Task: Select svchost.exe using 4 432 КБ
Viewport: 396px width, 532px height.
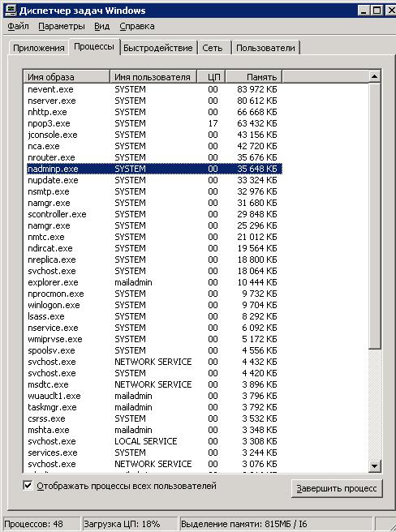Action: (x=154, y=362)
